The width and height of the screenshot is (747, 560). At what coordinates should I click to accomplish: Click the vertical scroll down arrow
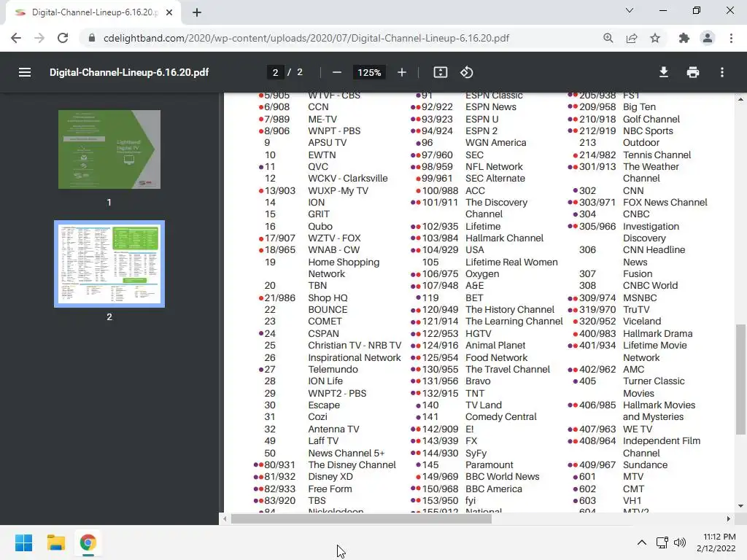click(x=740, y=506)
